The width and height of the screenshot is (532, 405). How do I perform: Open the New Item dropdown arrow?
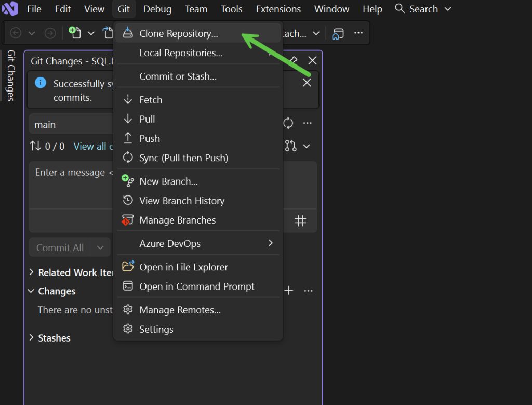point(91,33)
